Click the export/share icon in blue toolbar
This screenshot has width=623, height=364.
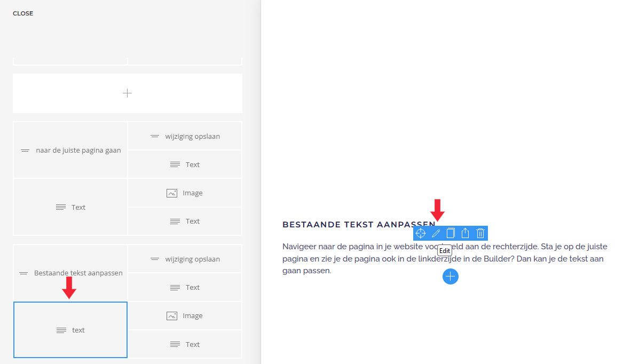466,233
